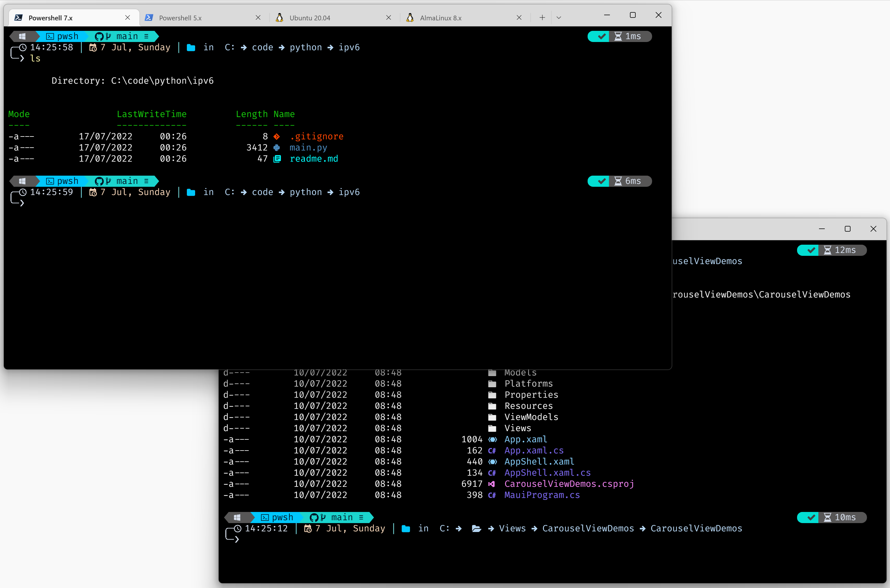Image resolution: width=890 pixels, height=588 pixels.
Task: Open the new tab profile dropdown arrow
Action: (558, 17)
